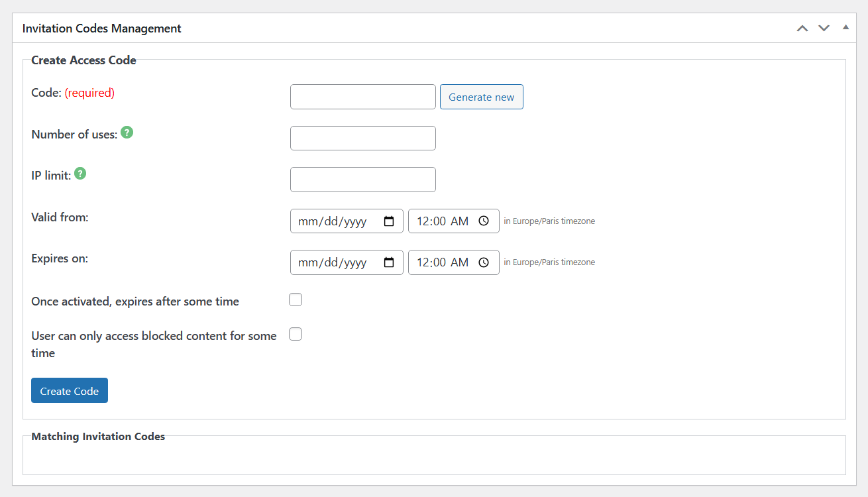
Task: Open the Valid from calendar picker
Action: (389, 221)
